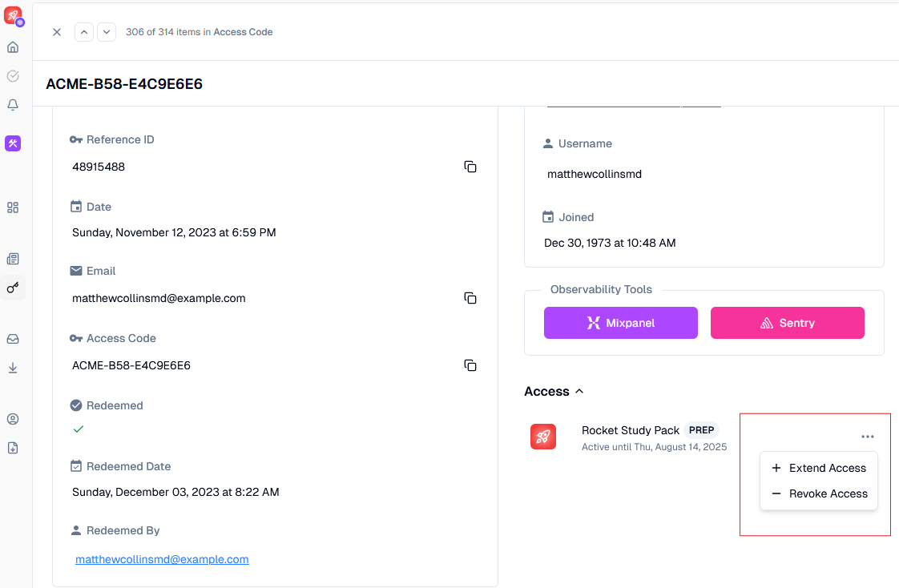Open the user profile icon in sidebar
899x588 pixels.
tap(13, 419)
